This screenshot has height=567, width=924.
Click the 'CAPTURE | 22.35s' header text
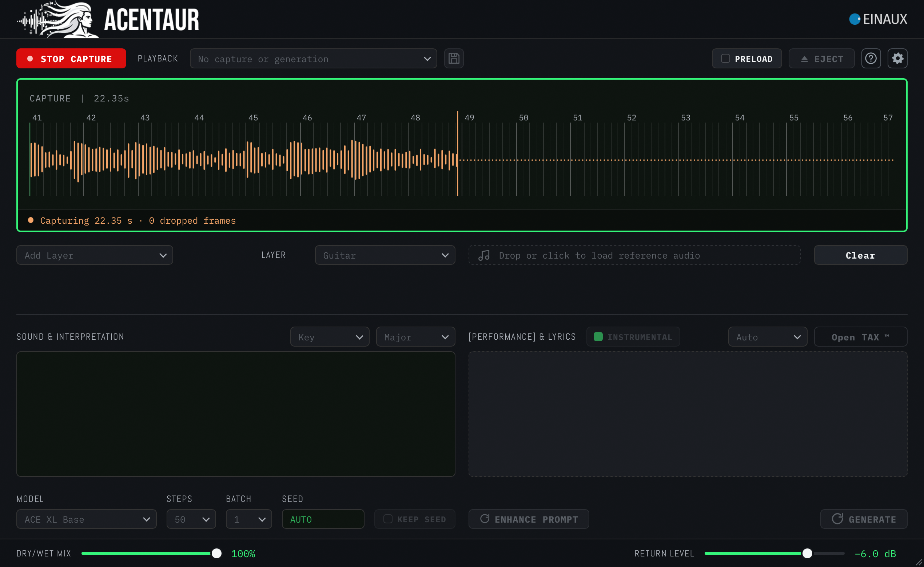click(x=80, y=98)
